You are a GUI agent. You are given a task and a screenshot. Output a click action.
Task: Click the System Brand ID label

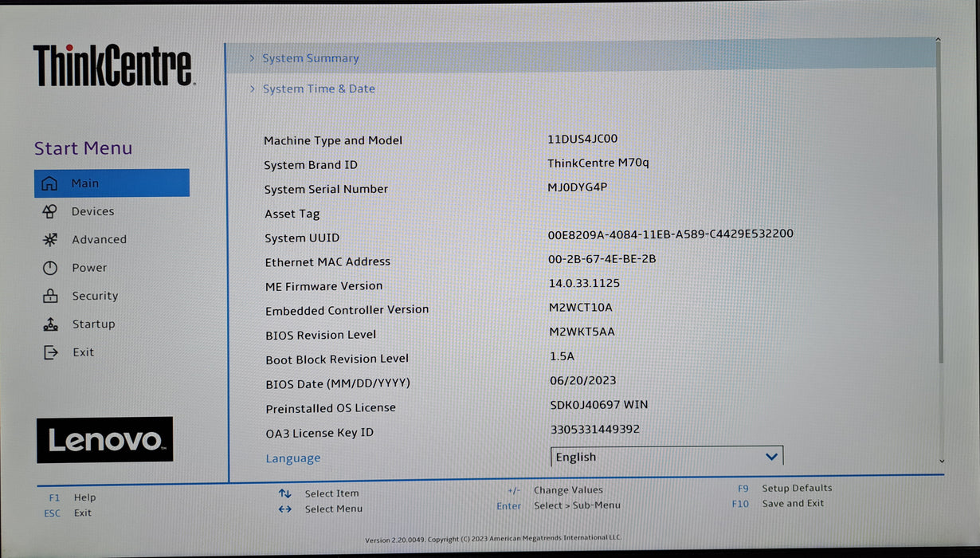coord(311,165)
